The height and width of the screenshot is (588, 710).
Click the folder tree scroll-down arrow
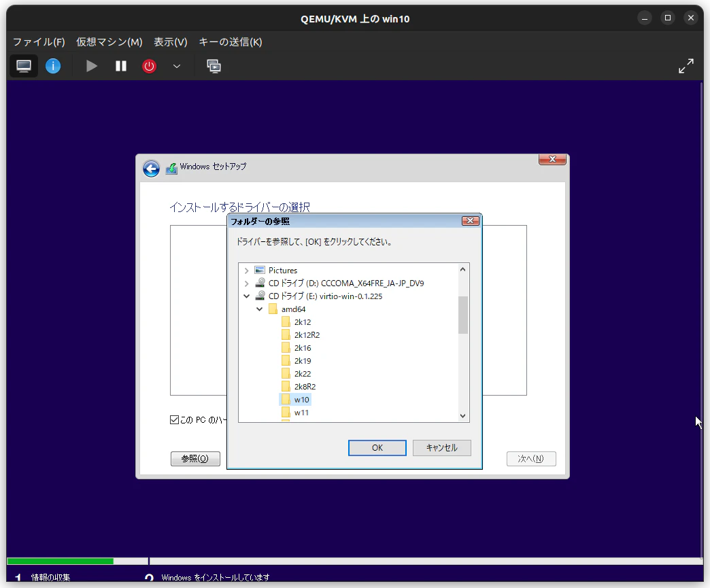click(x=462, y=416)
